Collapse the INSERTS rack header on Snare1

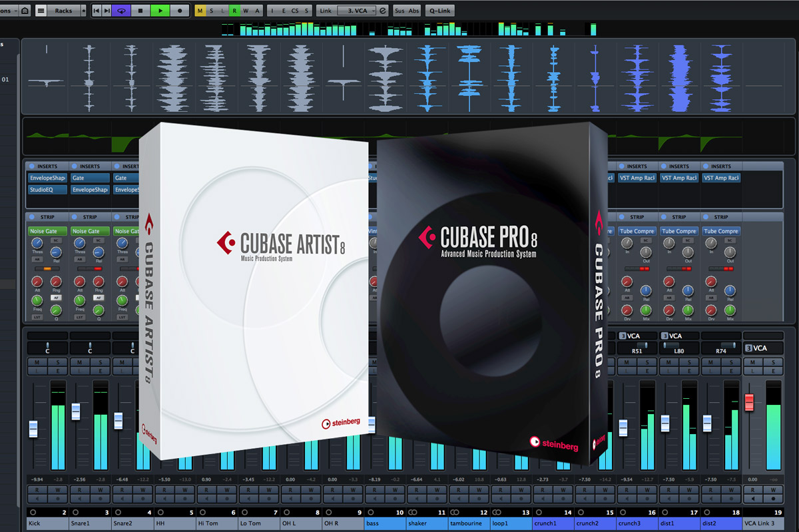click(x=89, y=166)
